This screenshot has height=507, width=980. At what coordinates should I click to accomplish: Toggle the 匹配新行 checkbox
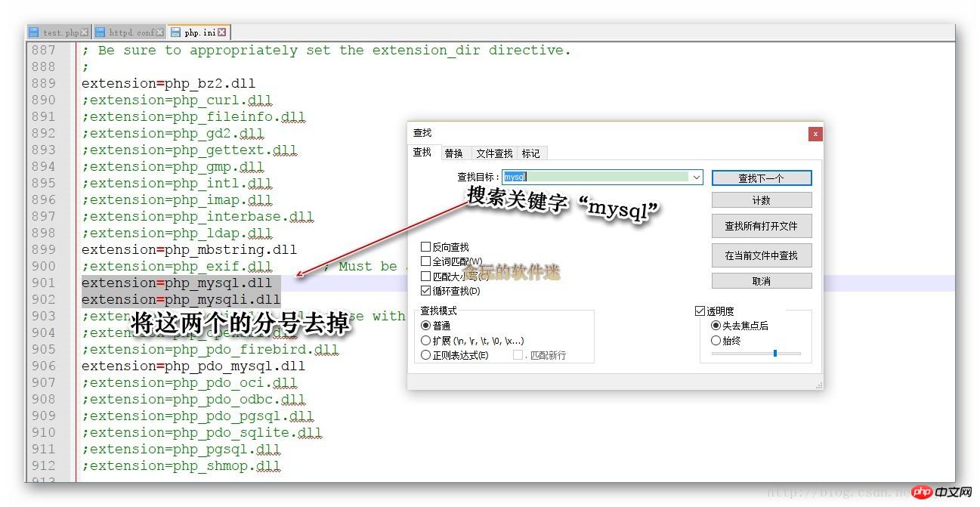518,355
